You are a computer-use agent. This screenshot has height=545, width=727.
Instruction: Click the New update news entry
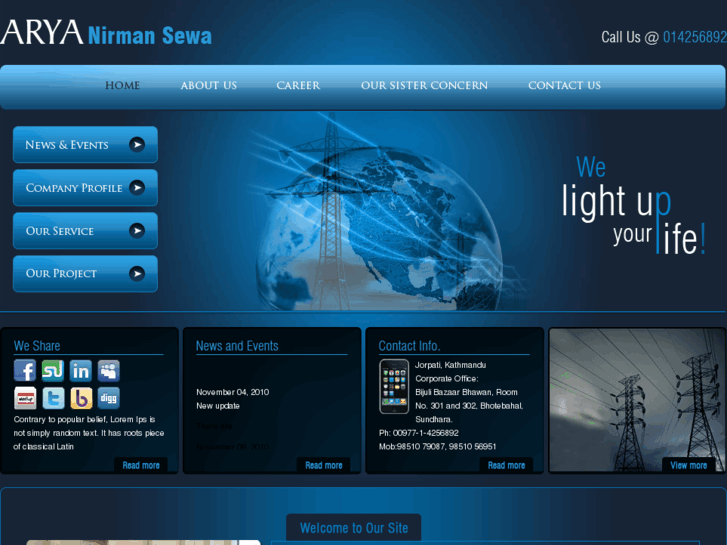click(x=218, y=406)
